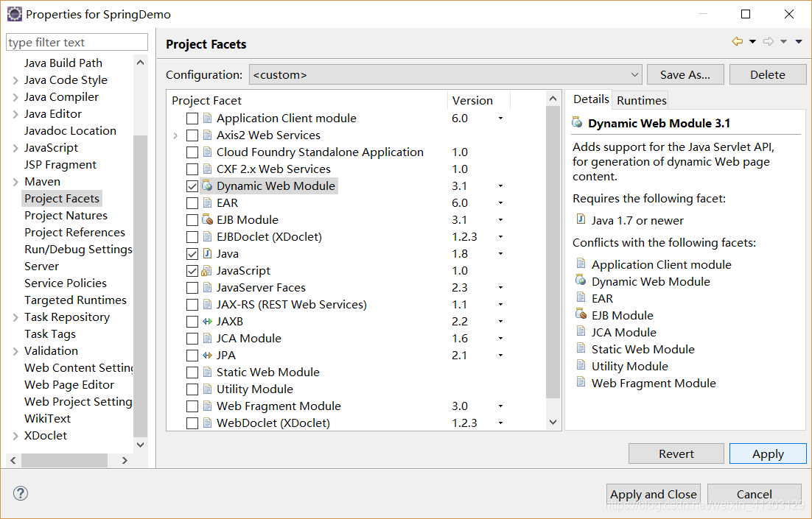Viewport: 812px width, 519px height.
Task: Click the back navigation arrow icon
Action: (x=738, y=41)
